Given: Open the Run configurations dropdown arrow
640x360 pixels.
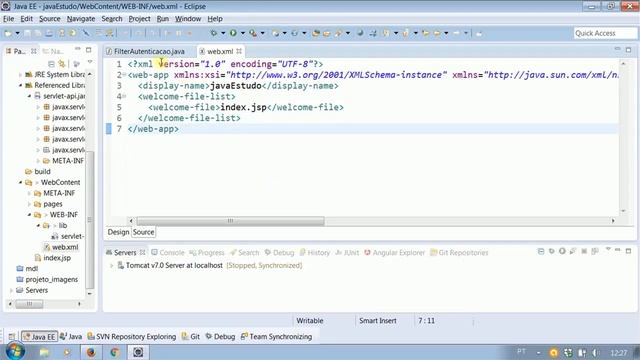Looking at the screenshot, I should click(x=242, y=33).
